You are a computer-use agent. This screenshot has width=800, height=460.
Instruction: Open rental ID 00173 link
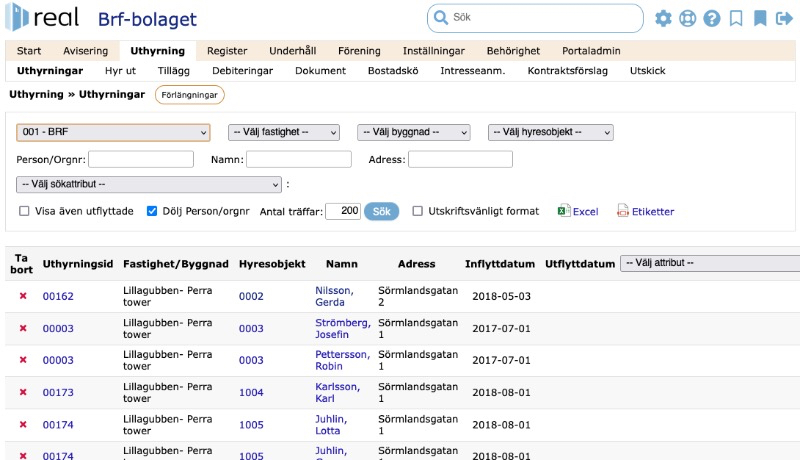coord(58,392)
